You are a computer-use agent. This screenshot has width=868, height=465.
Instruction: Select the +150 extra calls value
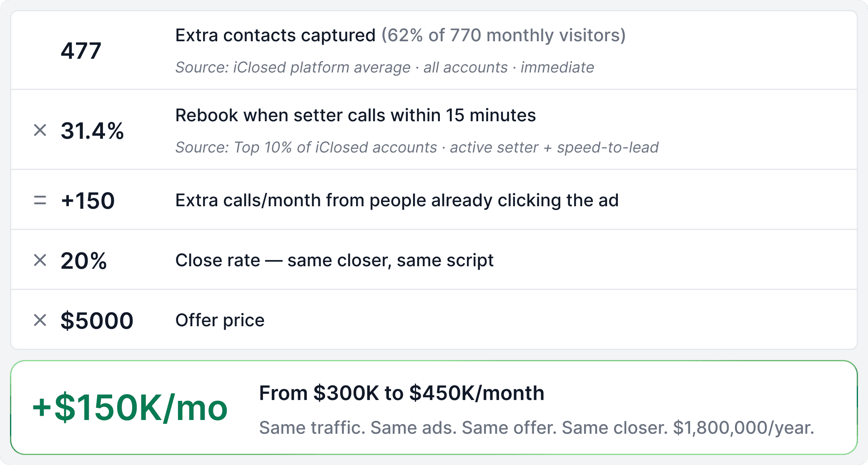[88, 201]
